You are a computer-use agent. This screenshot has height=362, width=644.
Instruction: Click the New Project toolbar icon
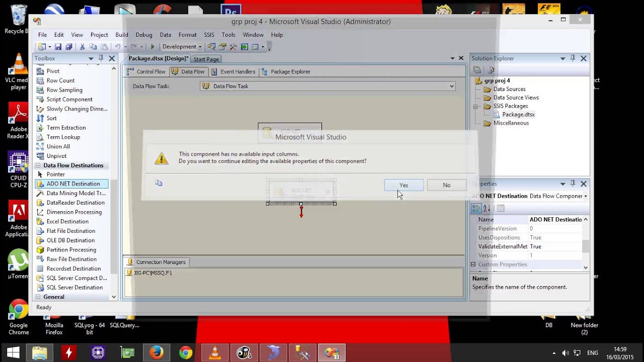tap(41, 47)
